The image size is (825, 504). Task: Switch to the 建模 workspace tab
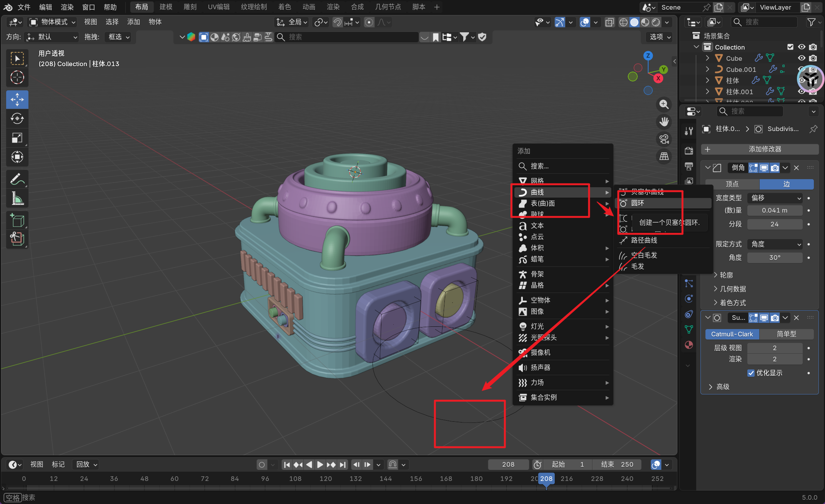[x=166, y=7]
